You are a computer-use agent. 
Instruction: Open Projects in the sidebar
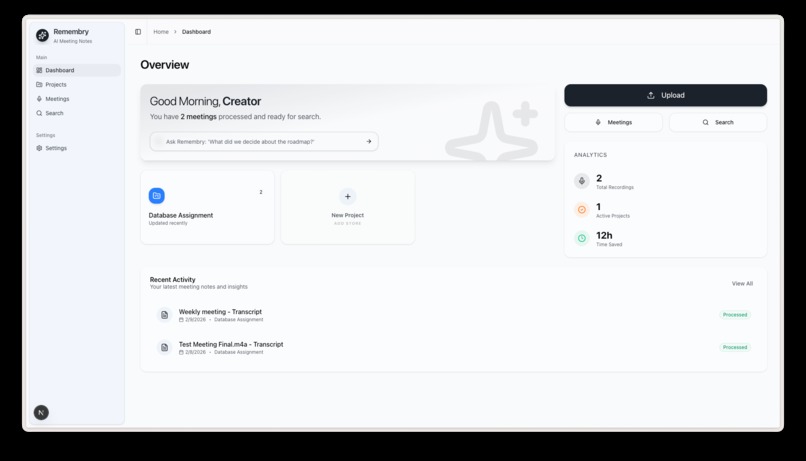click(77, 84)
